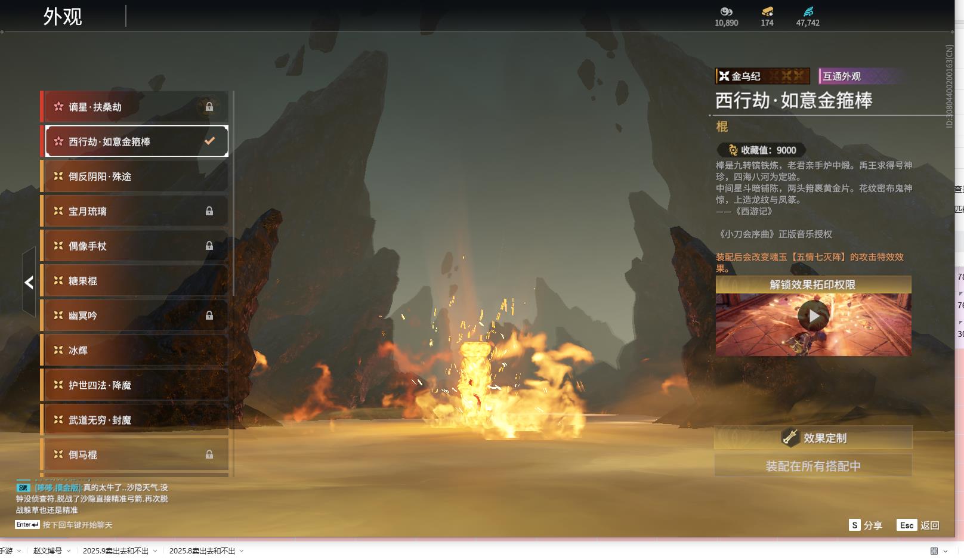Click the chat channel icon above chat

click(x=23, y=487)
